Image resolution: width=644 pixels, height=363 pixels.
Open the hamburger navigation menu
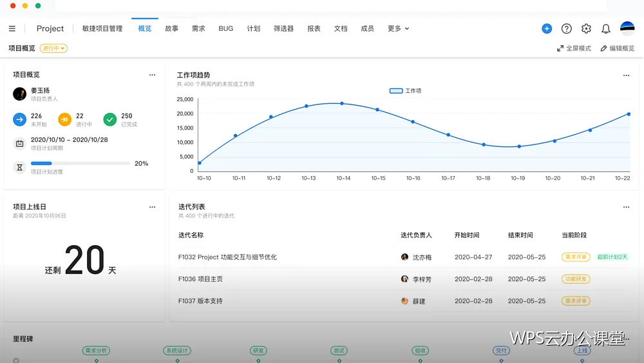(x=12, y=28)
